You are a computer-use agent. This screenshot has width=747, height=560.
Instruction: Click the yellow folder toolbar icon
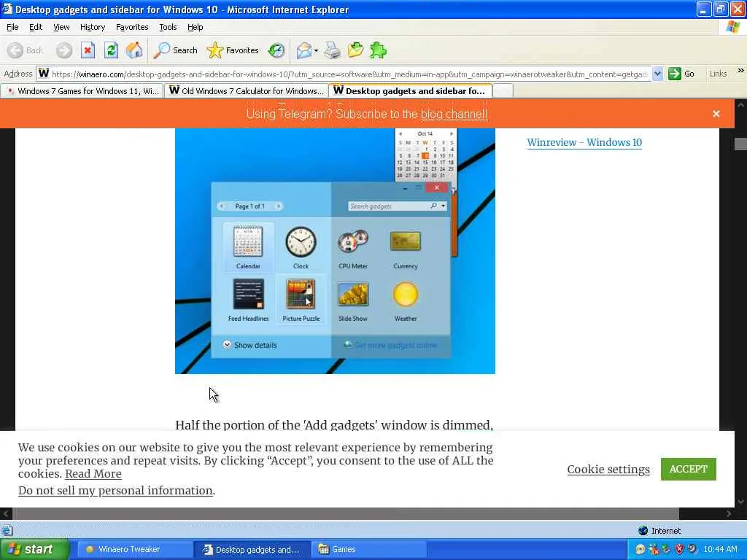355,50
